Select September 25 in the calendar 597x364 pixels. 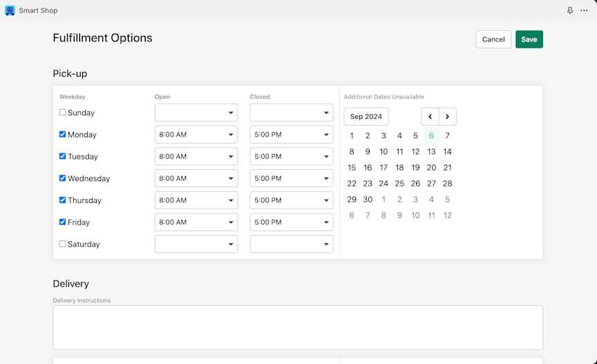pos(399,184)
